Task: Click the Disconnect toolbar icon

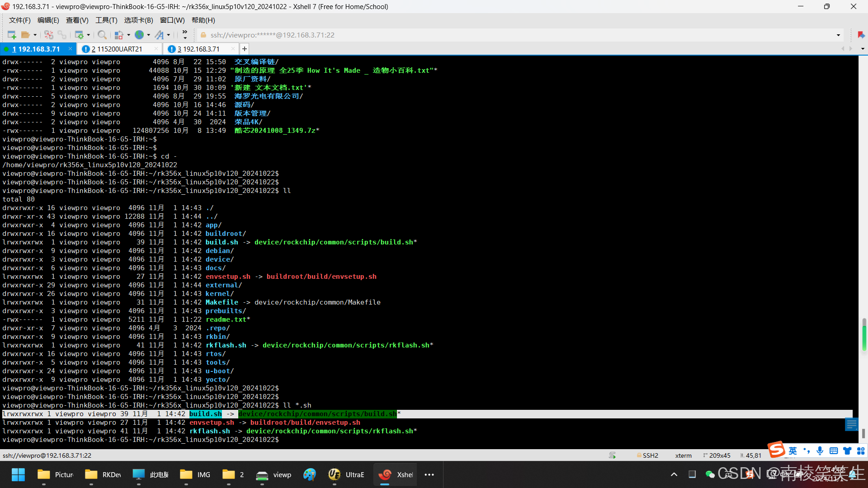Action: (49, 35)
